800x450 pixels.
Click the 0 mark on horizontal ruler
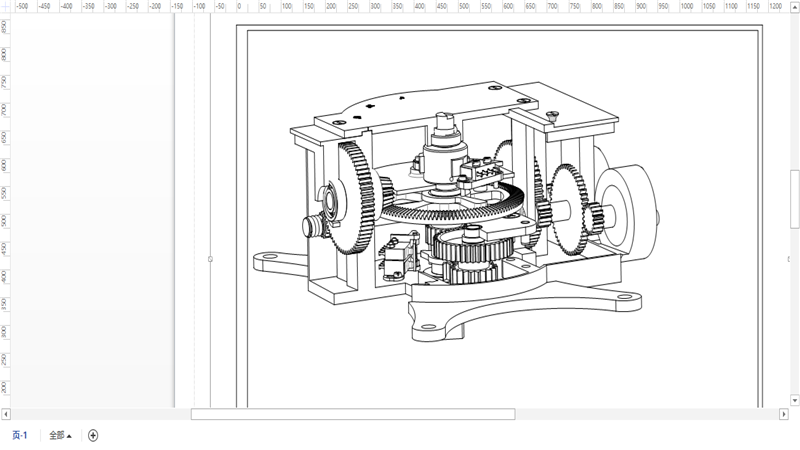coord(240,6)
